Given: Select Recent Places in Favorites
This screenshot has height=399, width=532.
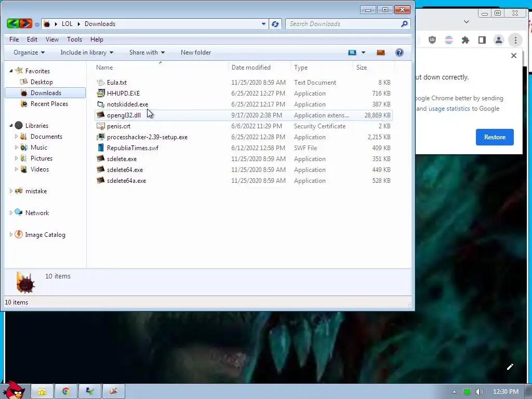Looking at the screenshot, I should click(49, 104).
